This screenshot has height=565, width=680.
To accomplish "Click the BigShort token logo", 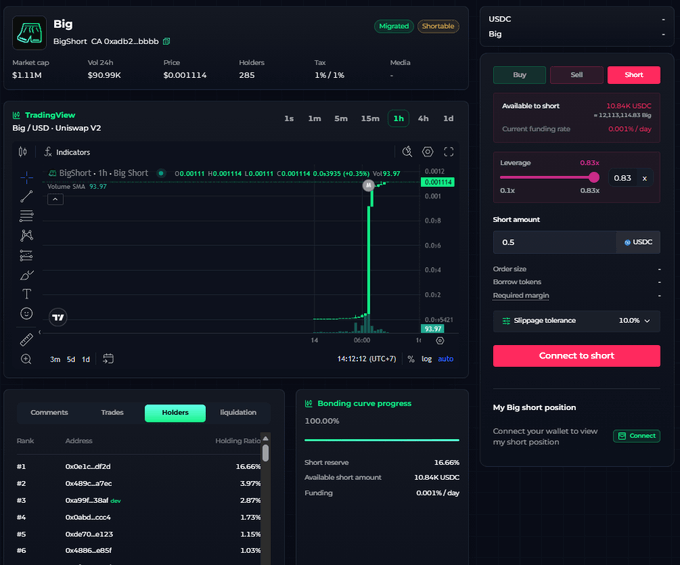I will coord(29,33).
